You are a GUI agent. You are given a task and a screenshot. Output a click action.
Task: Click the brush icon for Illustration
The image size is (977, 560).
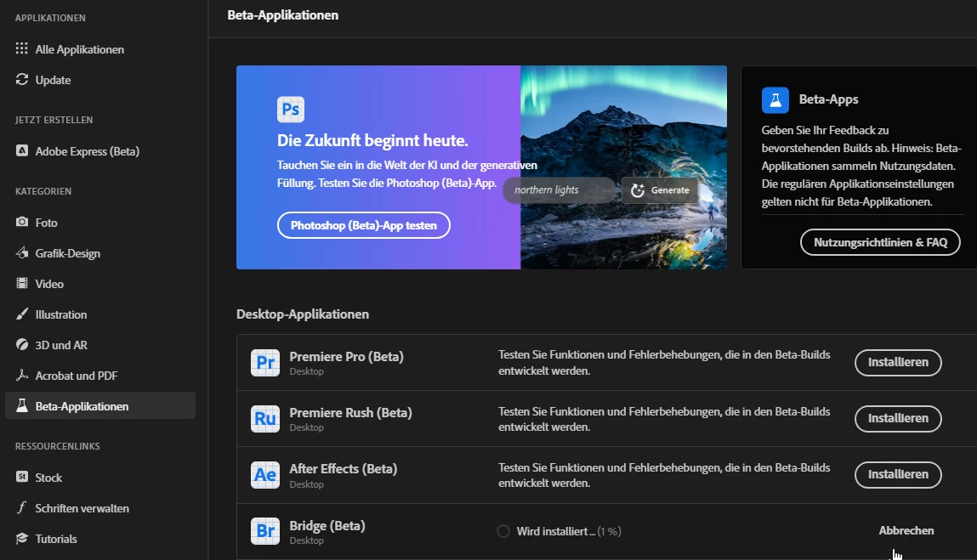tap(22, 314)
